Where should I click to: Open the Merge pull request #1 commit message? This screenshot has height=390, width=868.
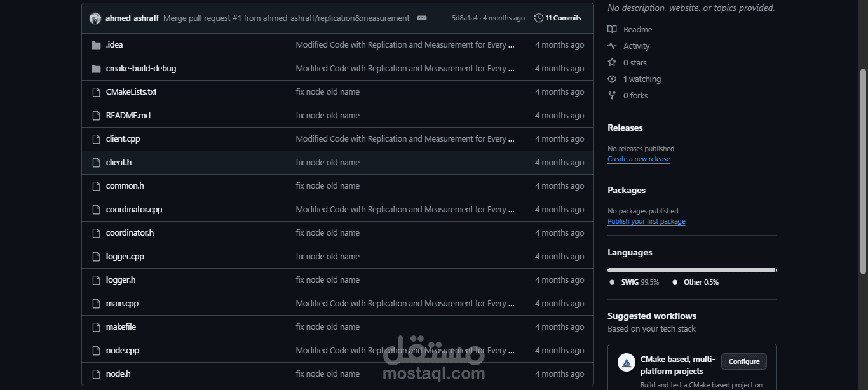click(287, 18)
